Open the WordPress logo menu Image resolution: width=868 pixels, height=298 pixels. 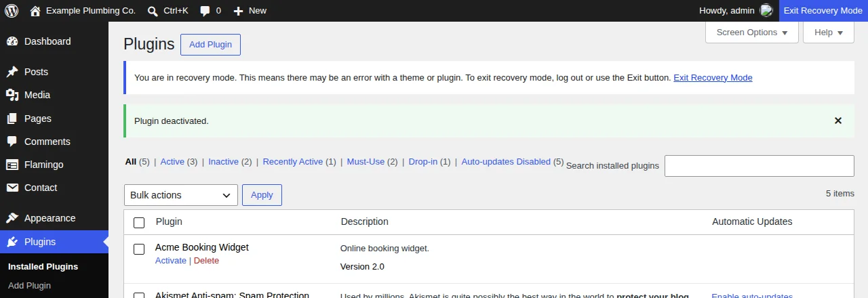click(12, 11)
